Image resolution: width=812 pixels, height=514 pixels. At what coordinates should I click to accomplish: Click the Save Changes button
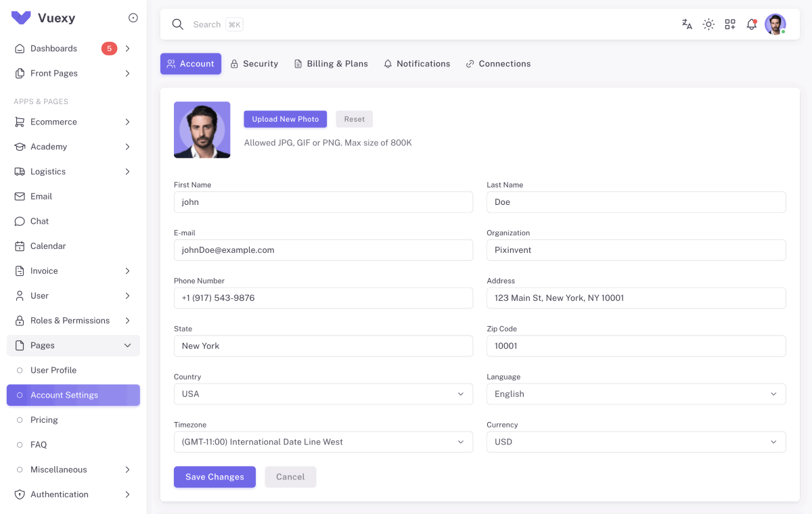[215, 477]
